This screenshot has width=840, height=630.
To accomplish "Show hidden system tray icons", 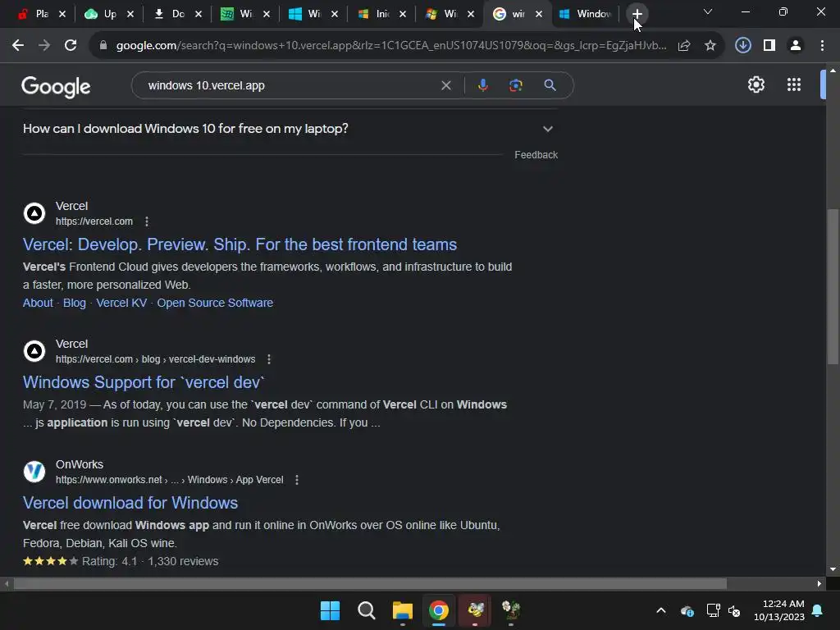I will point(661,610).
